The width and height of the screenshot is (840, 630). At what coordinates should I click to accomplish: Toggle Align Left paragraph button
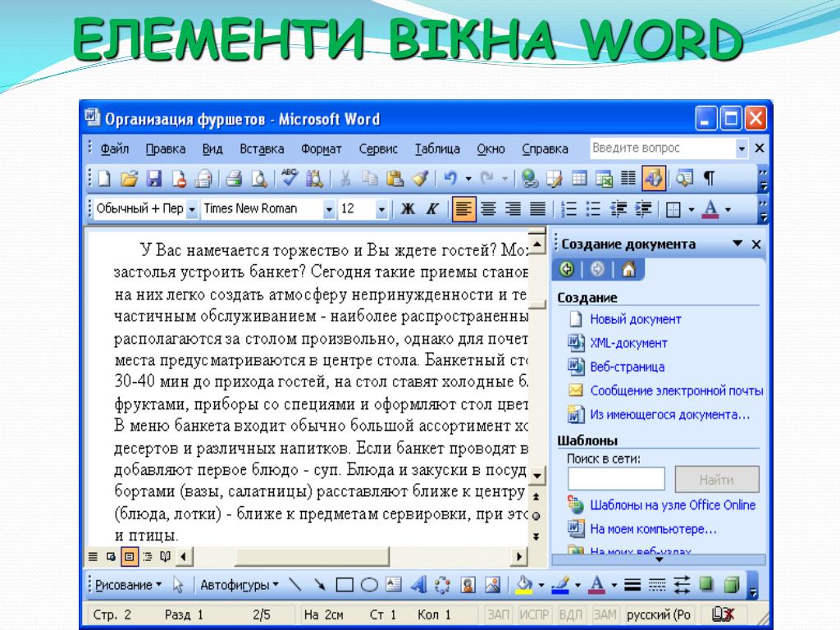click(x=463, y=209)
